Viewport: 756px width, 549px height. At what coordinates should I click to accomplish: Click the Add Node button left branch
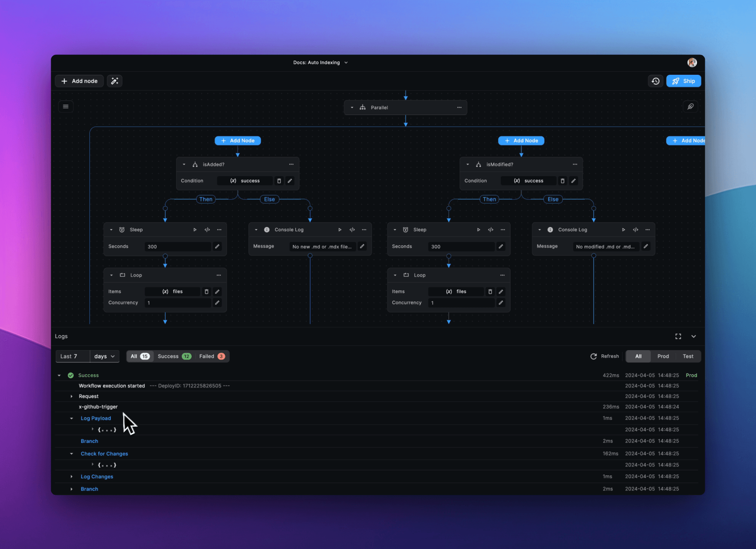238,140
